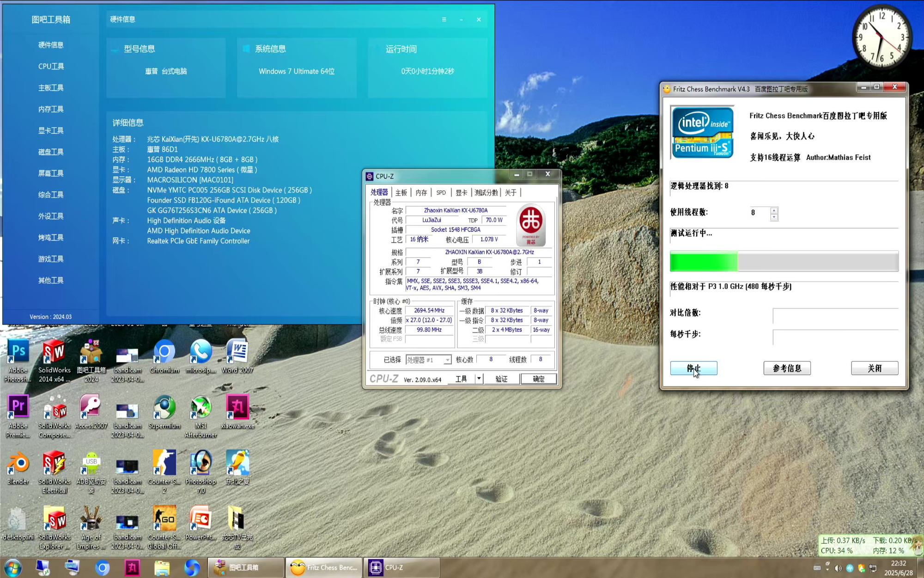The image size is (924, 578).
Task: Click the 关闭 button in Fritz Chess
Action: tap(875, 368)
